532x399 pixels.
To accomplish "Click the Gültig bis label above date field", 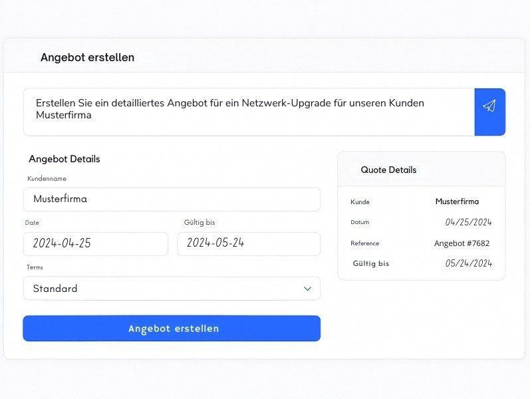I will (199, 223).
